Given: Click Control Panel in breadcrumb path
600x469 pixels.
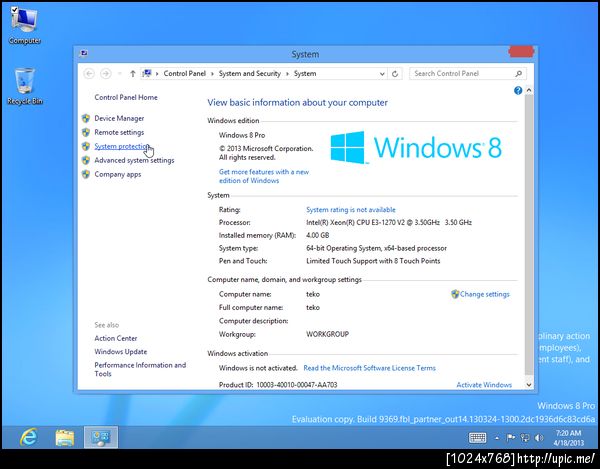Looking at the screenshot, I should [184, 73].
